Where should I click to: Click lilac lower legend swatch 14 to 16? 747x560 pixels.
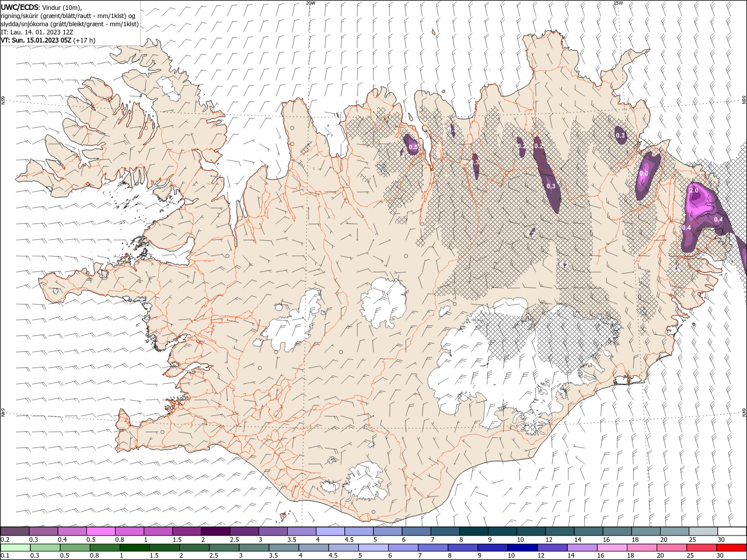click(582, 548)
